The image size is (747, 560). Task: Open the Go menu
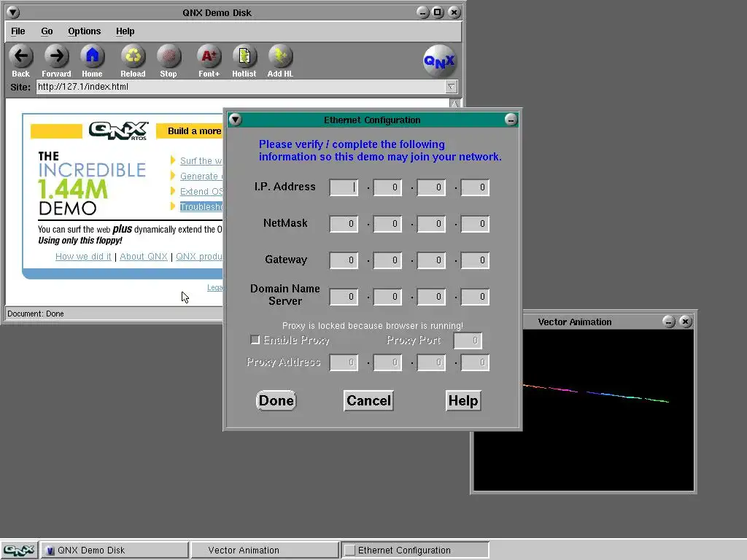47,31
